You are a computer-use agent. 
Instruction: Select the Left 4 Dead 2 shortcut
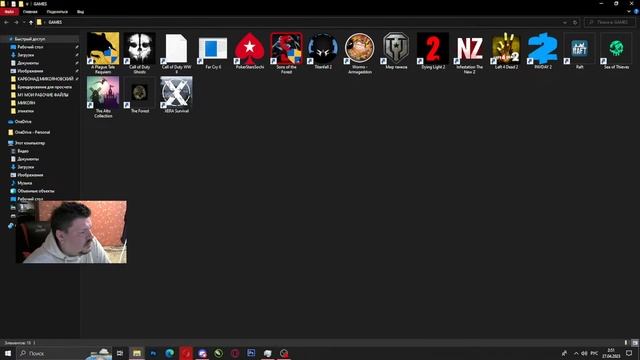[x=506, y=51]
